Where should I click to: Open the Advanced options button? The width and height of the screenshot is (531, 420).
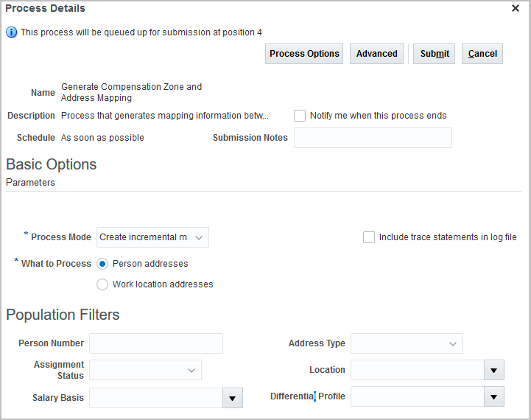(377, 54)
